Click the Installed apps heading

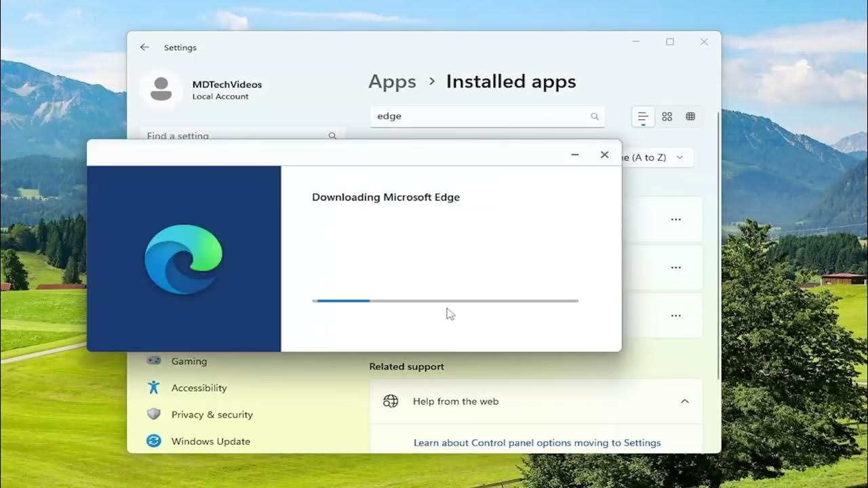coord(511,82)
